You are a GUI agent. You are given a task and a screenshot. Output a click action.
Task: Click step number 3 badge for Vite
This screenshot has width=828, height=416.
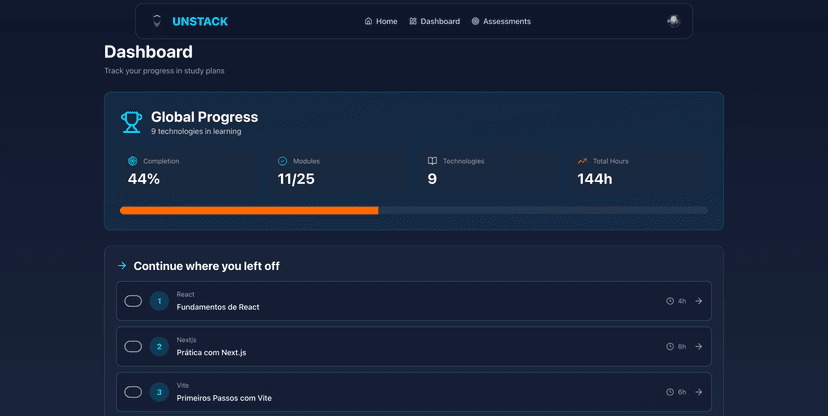(x=159, y=392)
